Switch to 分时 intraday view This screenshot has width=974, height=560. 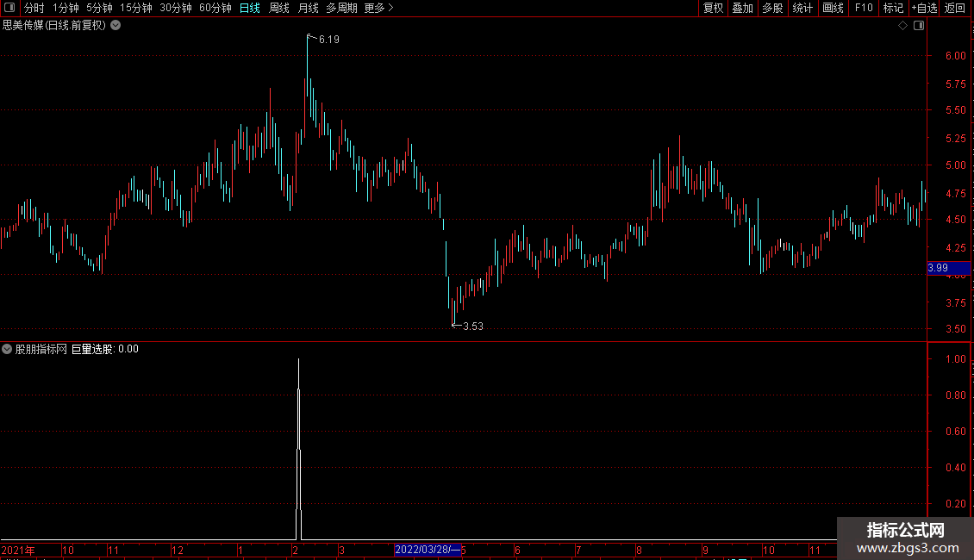(x=34, y=8)
